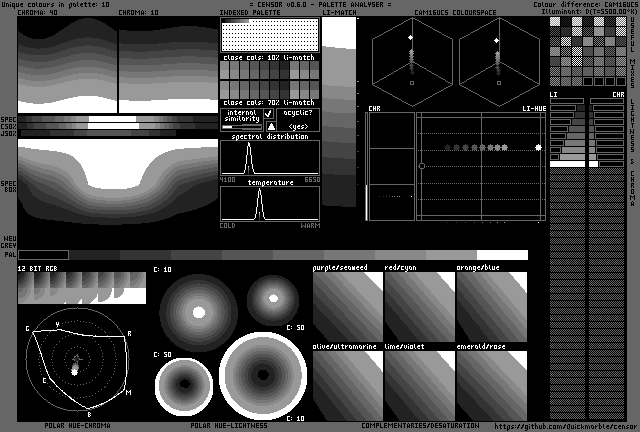Screen dimensions: 640x432
Task: Click the left CAM16UCS colourspace cube
Action: point(410,64)
